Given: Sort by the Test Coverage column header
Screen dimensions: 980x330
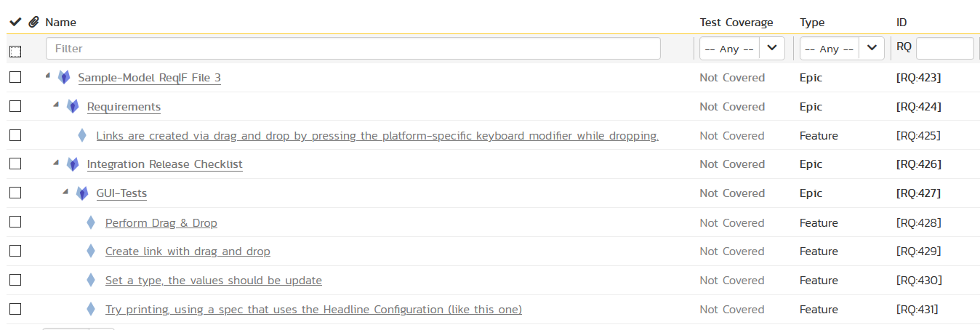Looking at the screenshot, I should 736,23.
